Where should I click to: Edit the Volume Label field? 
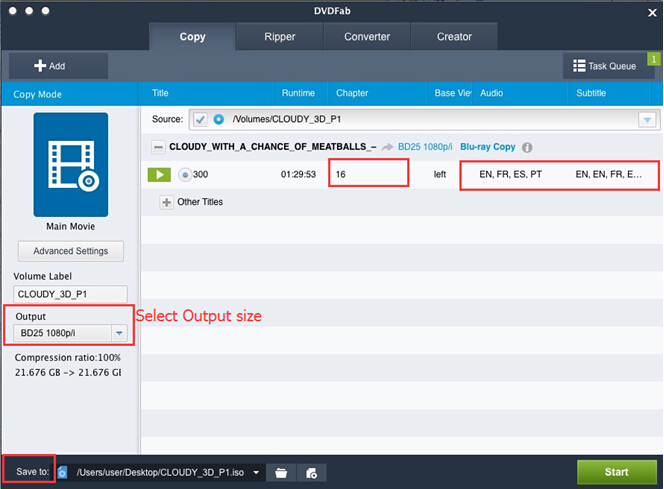(70, 294)
